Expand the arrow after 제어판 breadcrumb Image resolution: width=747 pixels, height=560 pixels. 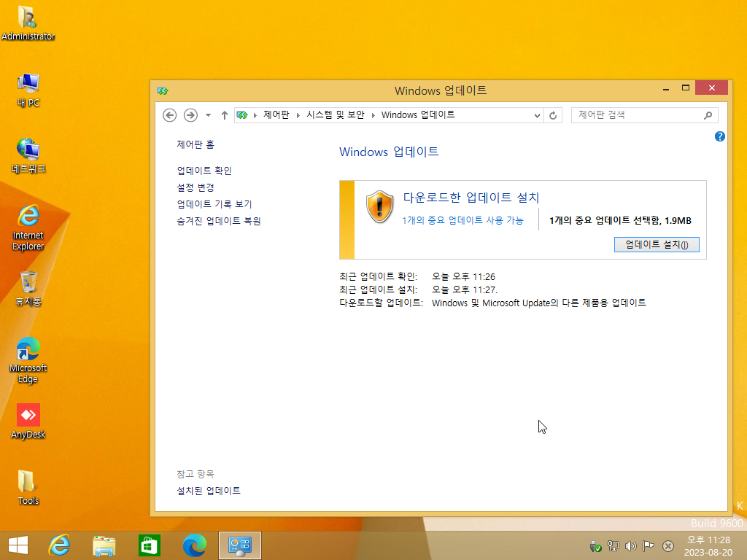(298, 115)
